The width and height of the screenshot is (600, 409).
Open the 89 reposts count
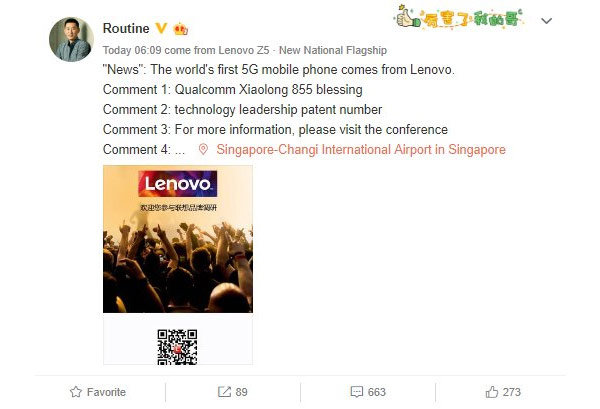(x=241, y=392)
